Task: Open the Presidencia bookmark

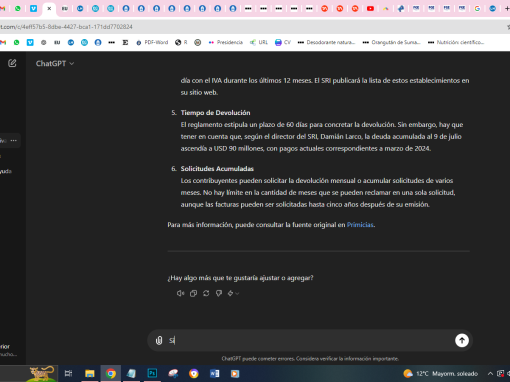Action: tap(225, 42)
